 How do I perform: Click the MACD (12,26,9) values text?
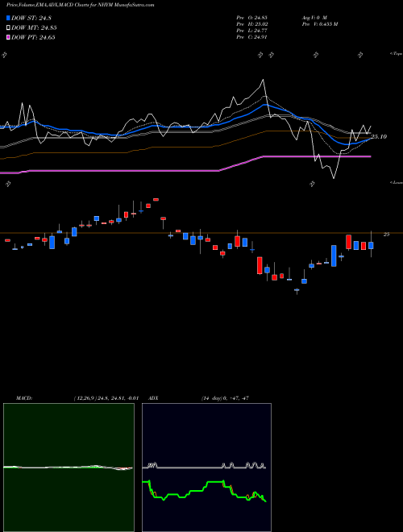tap(106, 398)
